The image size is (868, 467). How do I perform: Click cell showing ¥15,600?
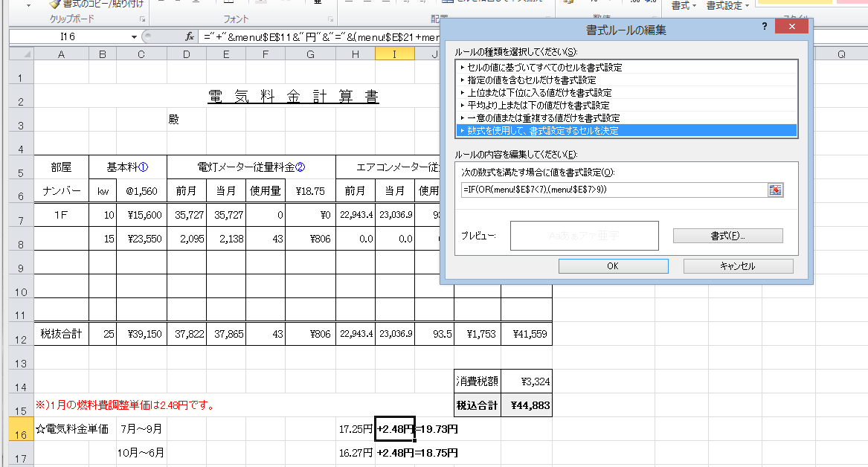pyautogui.click(x=141, y=215)
